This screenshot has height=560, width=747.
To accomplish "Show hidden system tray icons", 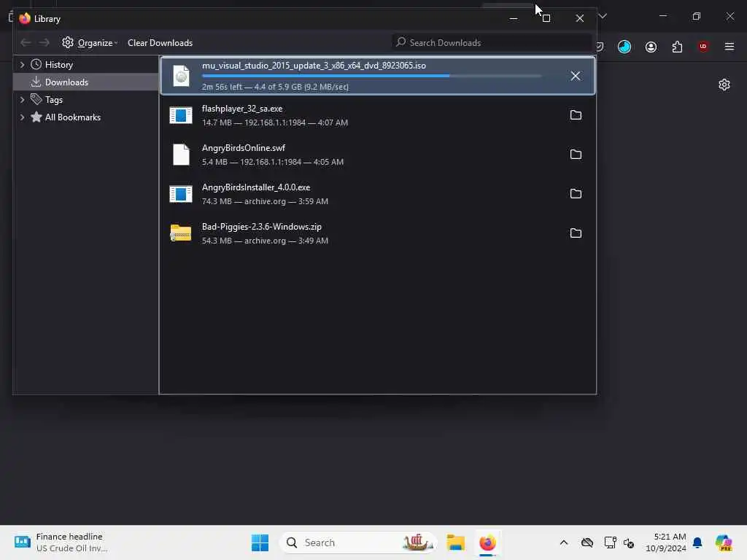I will click(564, 542).
